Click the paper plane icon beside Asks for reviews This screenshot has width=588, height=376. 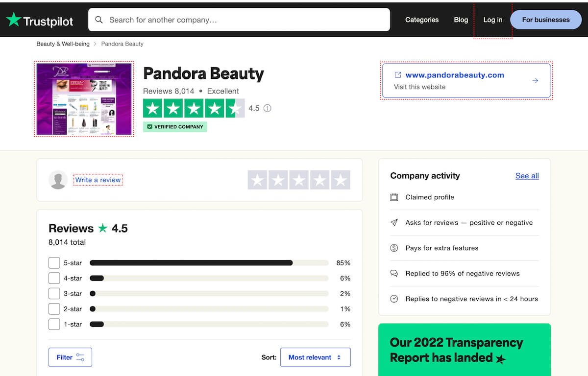pos(394,222)
